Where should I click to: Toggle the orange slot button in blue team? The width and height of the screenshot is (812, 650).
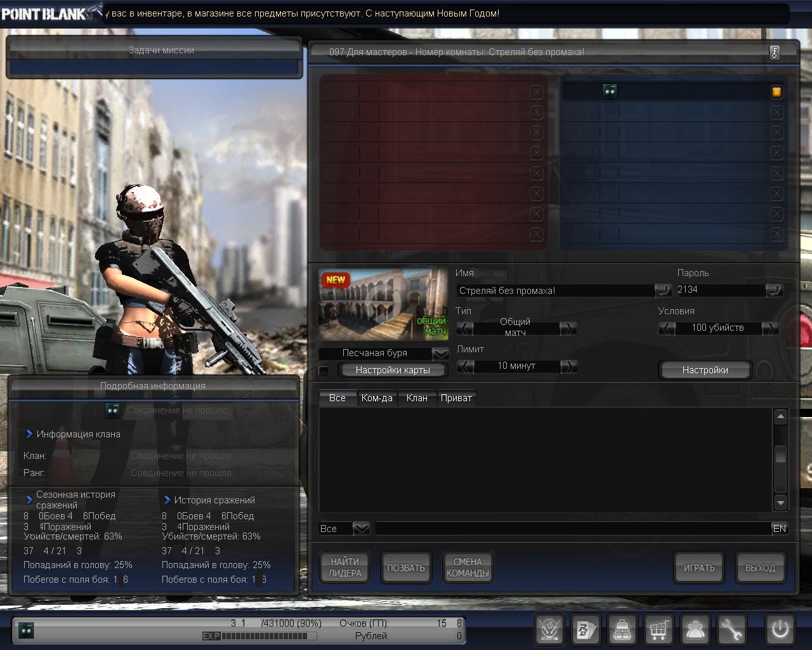point(776,92)
